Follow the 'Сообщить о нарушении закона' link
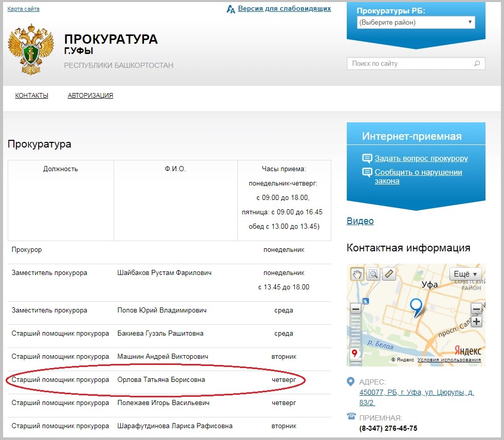Image resolution: width=504 pixels, height=440 pixels. [x=418, y=177]
